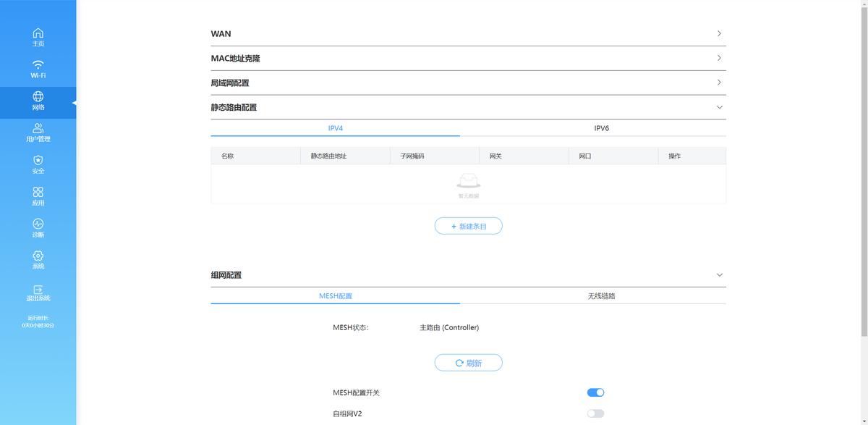The image size is (868, 425).
Task: Click the empty data placeholder in routes table
Action: pos(468,183)
